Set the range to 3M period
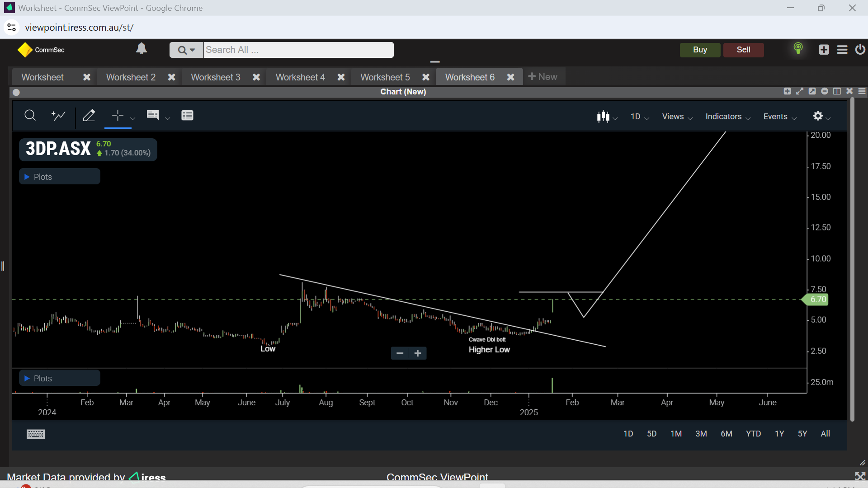The height and width of the screenshot is (488, 868). pos(701,434)
